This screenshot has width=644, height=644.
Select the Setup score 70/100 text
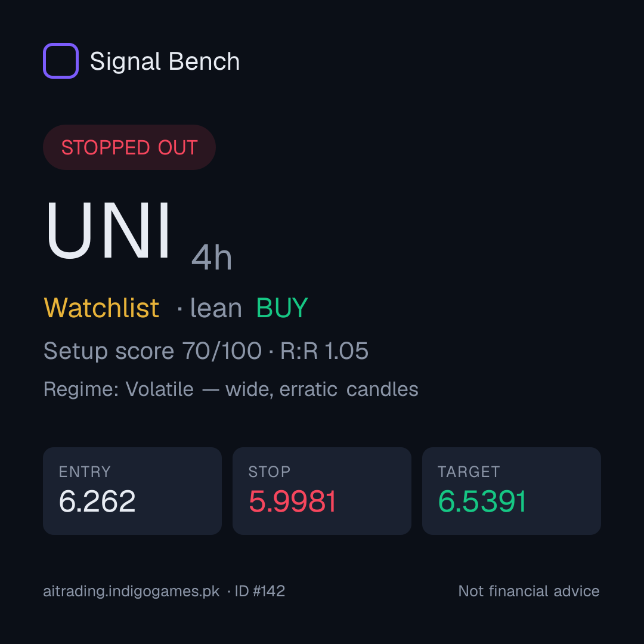click(x=153, y=351)
